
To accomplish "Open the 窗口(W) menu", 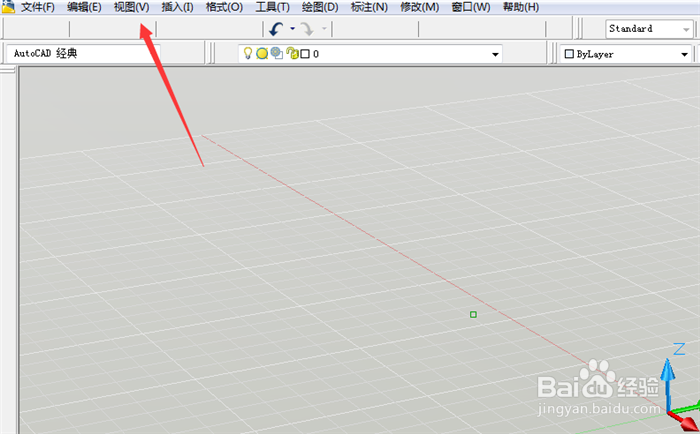I will coord(471,7).
